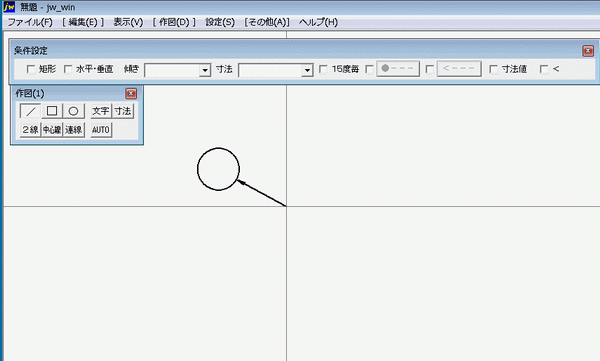
Task: Select the 中心線 center line tool
Action: click(x=52, y=130)
